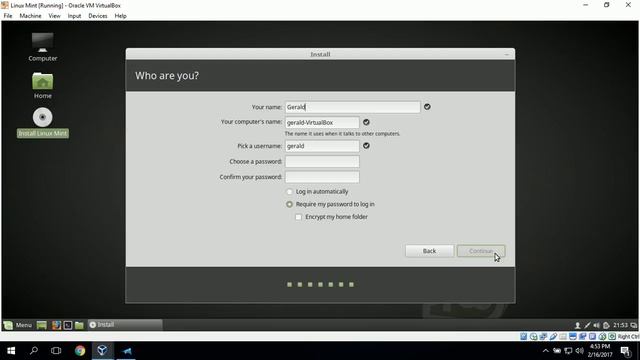Click the computer's name field gerald-VirtualBox
The image size is (640, 360).
pyautogui.click(x=322, y=122)
